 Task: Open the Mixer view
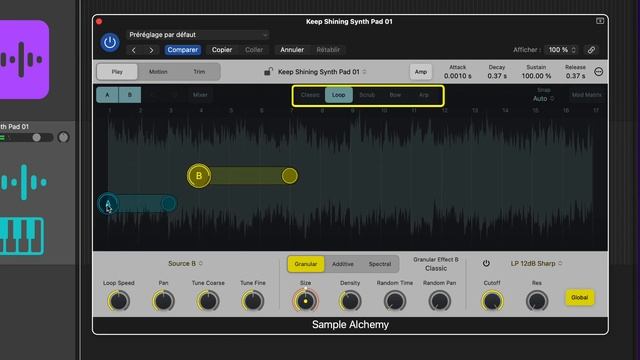[200, 95]
